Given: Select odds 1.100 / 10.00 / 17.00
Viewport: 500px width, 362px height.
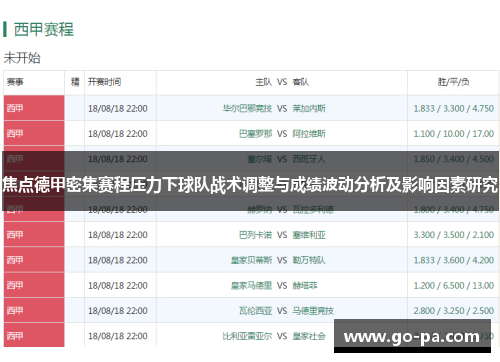Looking at the screenshot, I should click(454, 134).
